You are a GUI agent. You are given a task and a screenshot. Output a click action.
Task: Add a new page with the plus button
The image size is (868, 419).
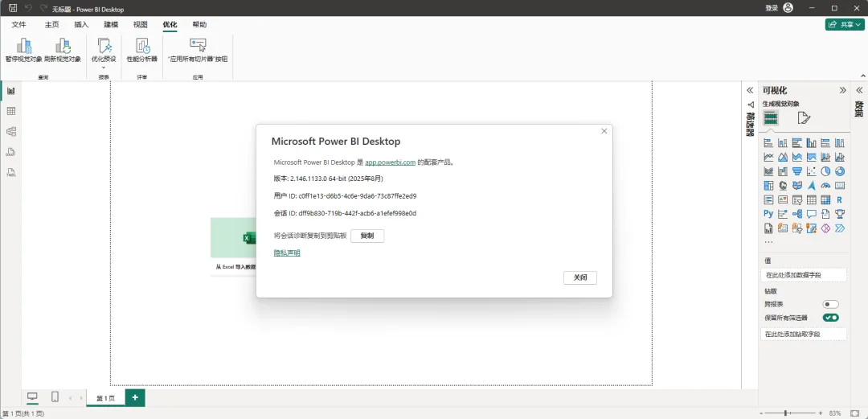[x=135, y=398]
